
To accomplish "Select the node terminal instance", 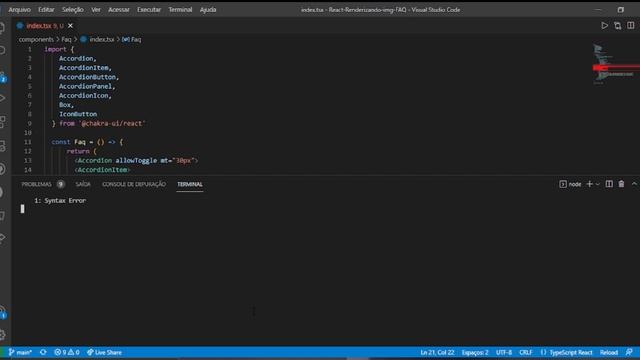I will (570, 184).
